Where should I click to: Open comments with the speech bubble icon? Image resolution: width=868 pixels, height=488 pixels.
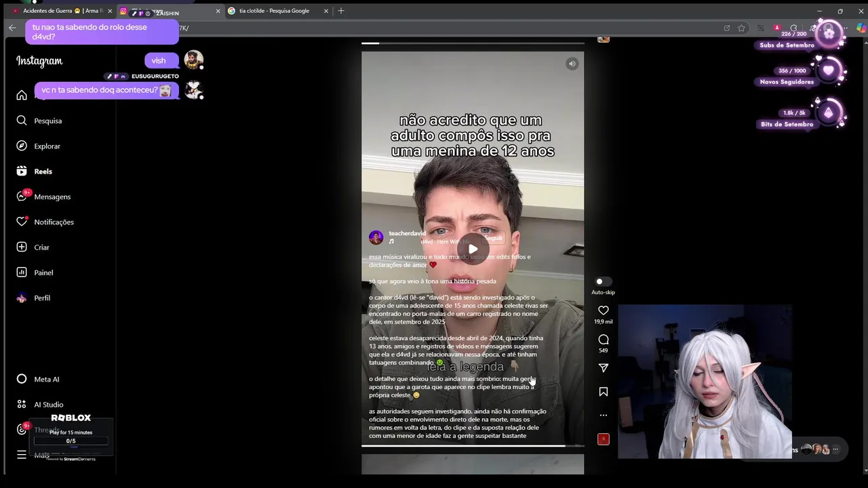click(x=604, y=340)
